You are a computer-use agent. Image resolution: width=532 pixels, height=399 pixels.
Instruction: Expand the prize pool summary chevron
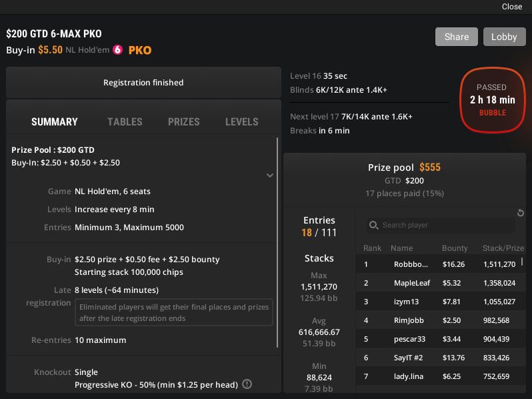pos(269,175)
